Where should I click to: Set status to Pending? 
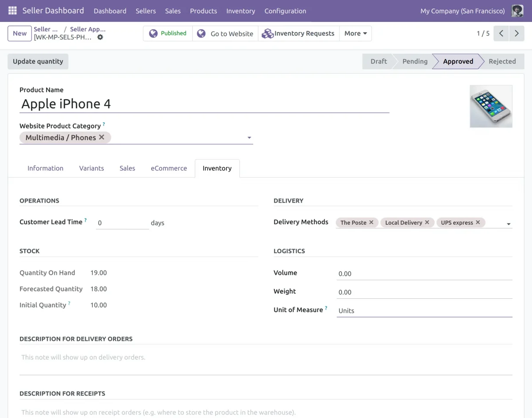(415, 62)
